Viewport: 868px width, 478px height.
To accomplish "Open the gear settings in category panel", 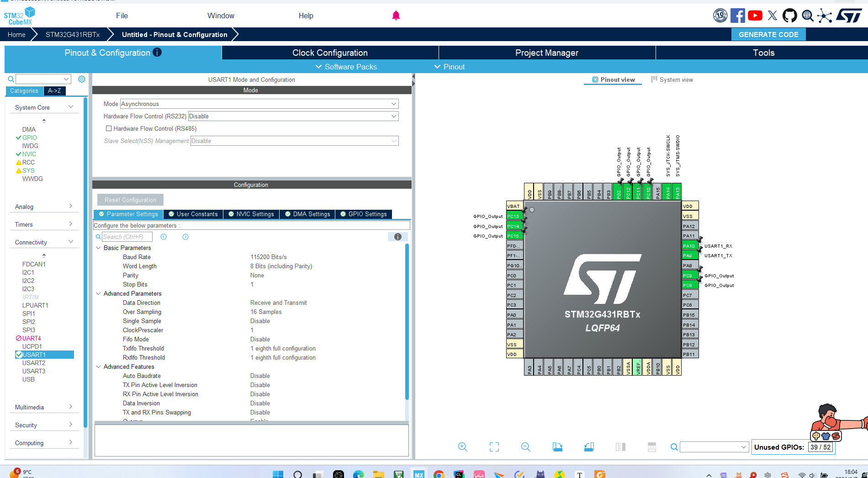I will (82, 79).
